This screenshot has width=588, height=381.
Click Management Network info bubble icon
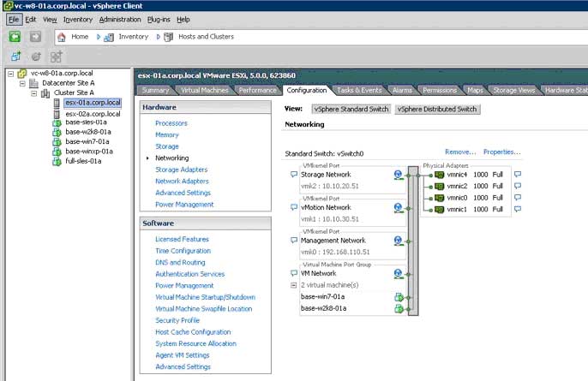click(x=294, y=240)
